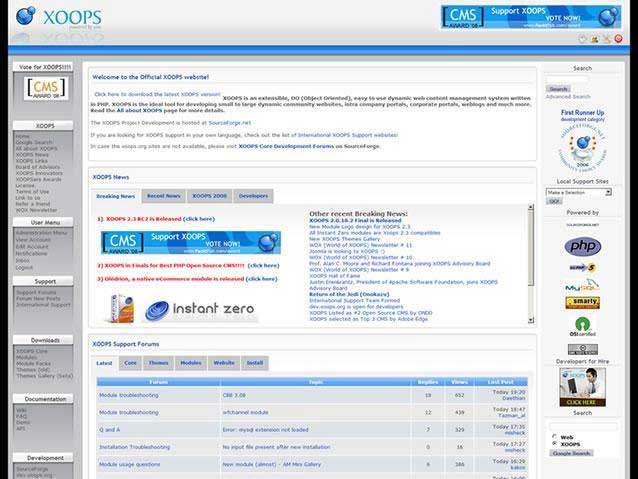
Task: Open the Wiki documentation link
Action: [21, 410]
